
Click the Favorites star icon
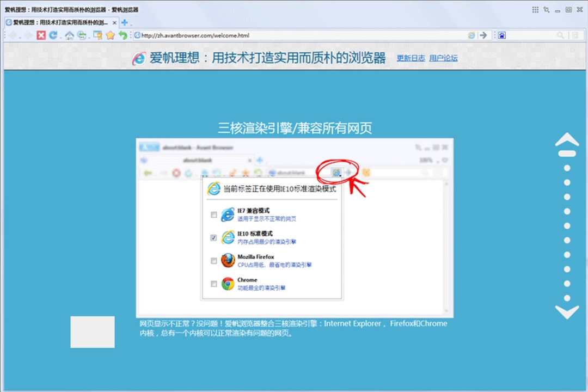coord(110,35)
